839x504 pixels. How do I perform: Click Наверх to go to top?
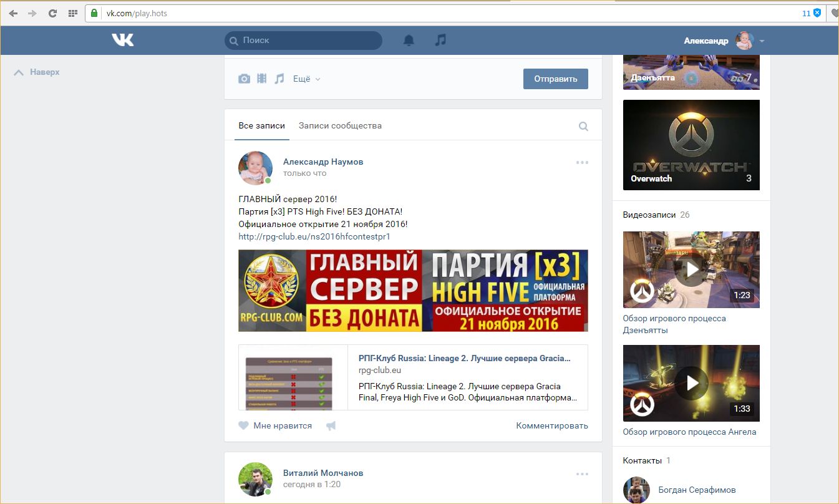37,72
